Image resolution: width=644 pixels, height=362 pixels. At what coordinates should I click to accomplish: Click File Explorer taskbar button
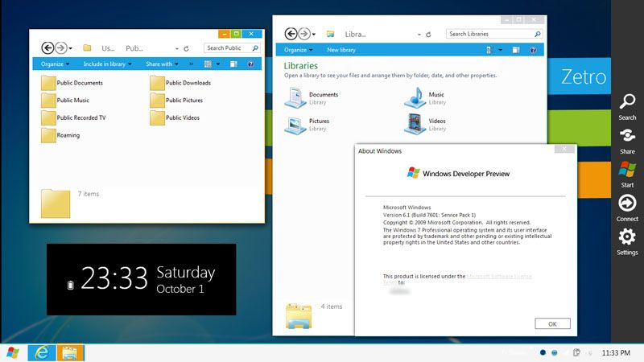[x=70, y=353]
